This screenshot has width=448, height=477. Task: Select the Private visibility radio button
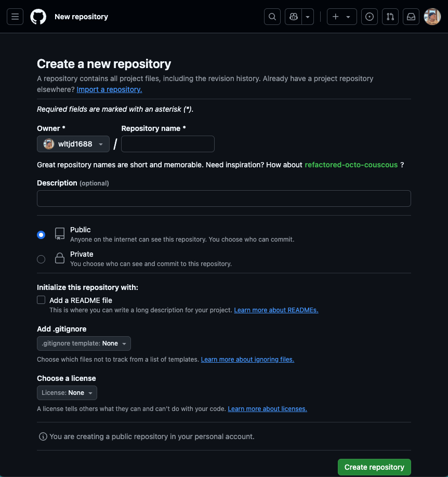[41, 259]
